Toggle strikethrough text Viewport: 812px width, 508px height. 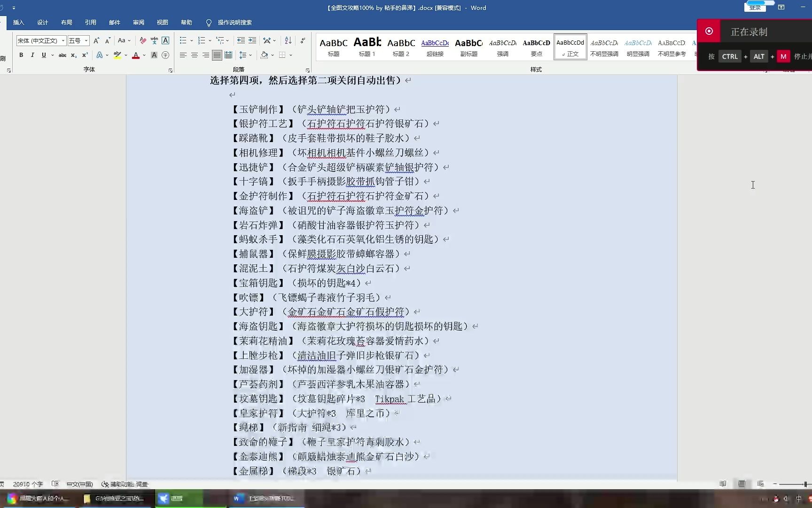(x=62, y=55)
